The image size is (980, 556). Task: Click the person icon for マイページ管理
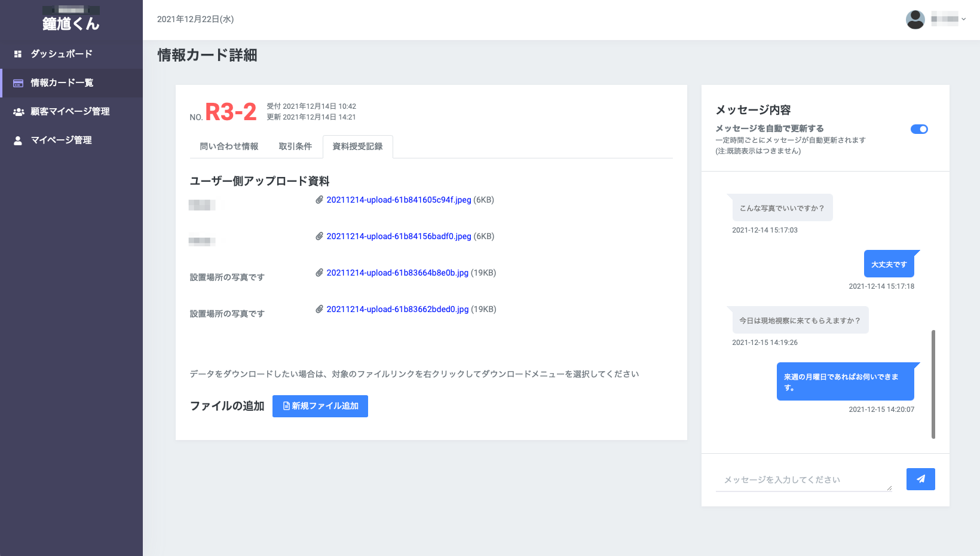(x=18, y=140)
